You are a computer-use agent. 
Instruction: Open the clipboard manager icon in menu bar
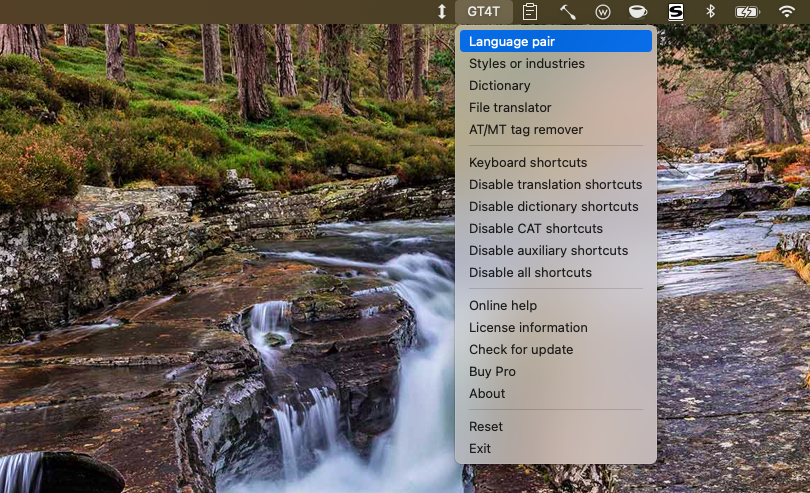(530, 12)
